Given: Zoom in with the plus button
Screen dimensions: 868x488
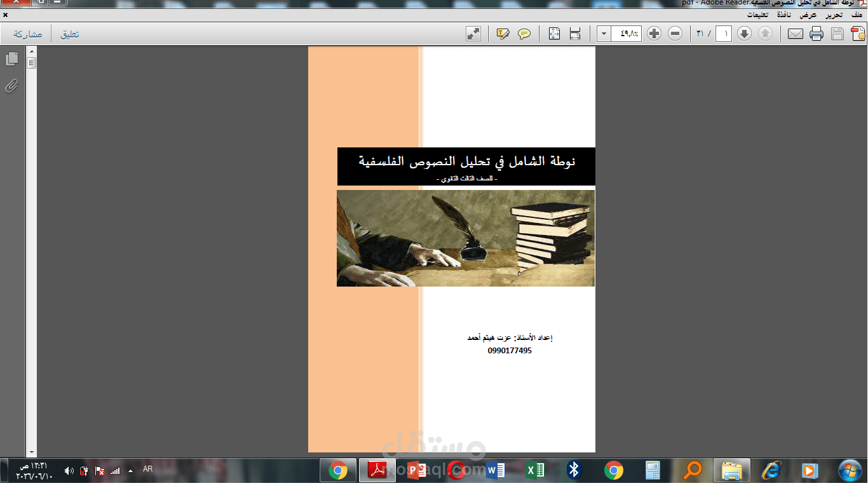Looking at the screenshot, I should coord(654,34).
